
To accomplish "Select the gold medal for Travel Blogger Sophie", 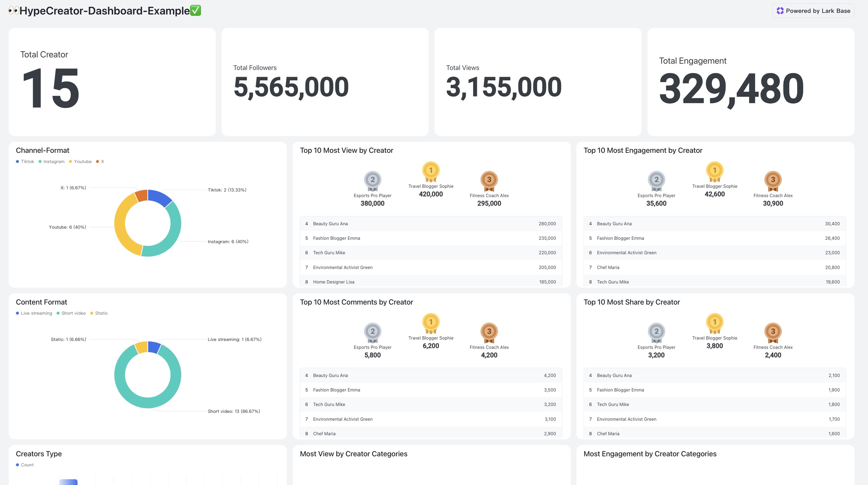I will [x=431, y=172].
